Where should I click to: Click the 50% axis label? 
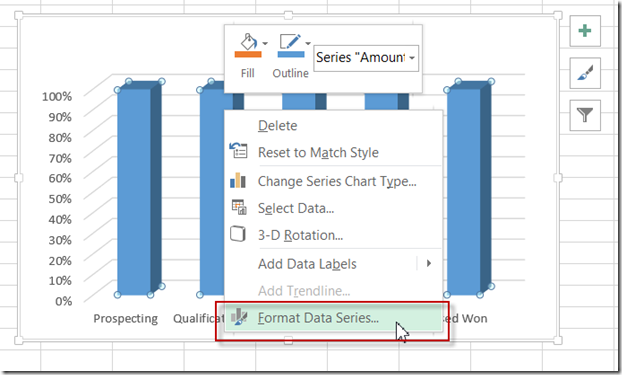click(x=60, y=198)
